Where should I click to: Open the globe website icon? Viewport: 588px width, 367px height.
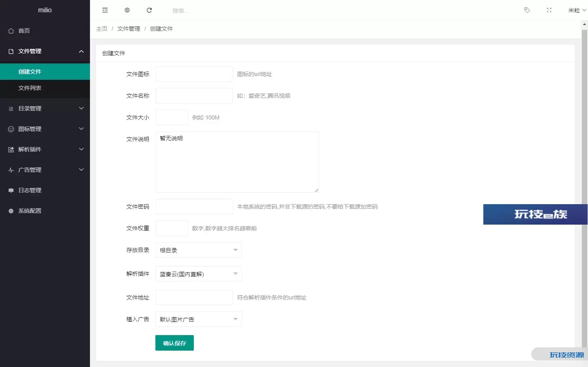click(x=127, y=10)
